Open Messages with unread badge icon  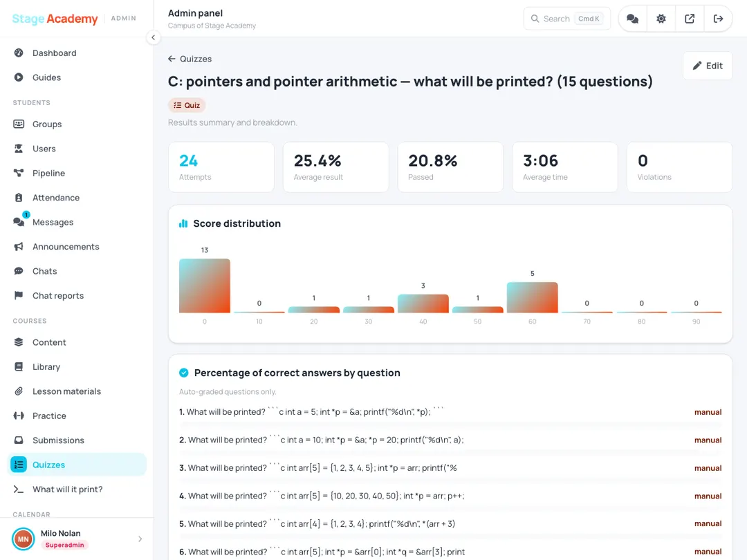point(19,221)
